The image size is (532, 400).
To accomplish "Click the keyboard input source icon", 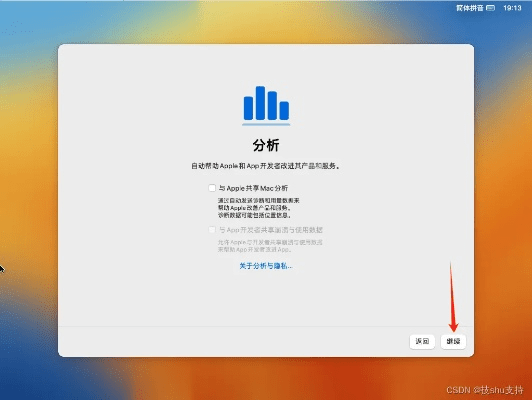I will click(491, 8).
